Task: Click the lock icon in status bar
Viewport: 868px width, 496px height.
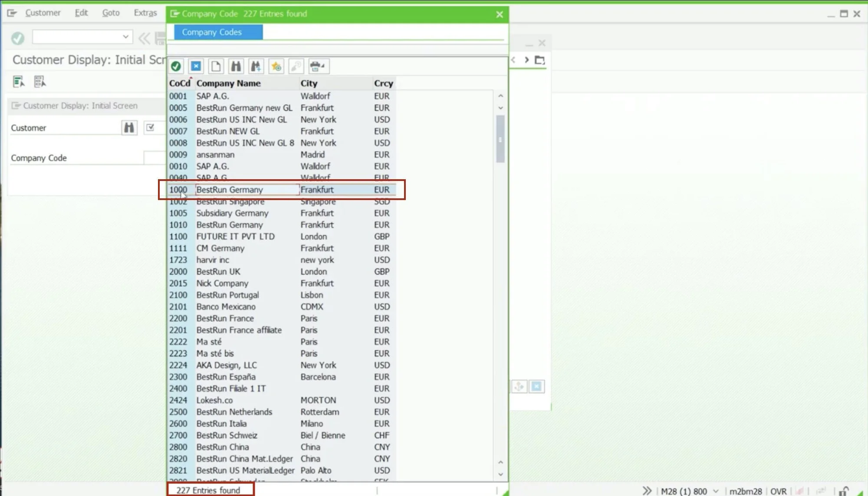Action: point(843,491)
